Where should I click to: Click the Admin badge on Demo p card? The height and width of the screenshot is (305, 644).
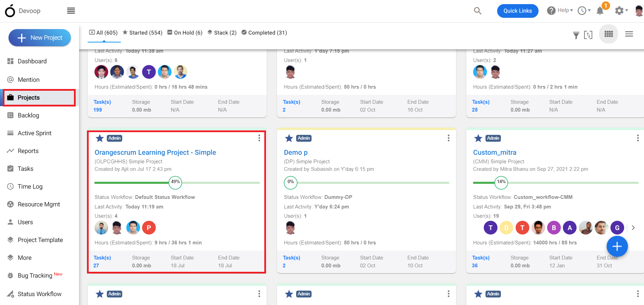(304, 138)
